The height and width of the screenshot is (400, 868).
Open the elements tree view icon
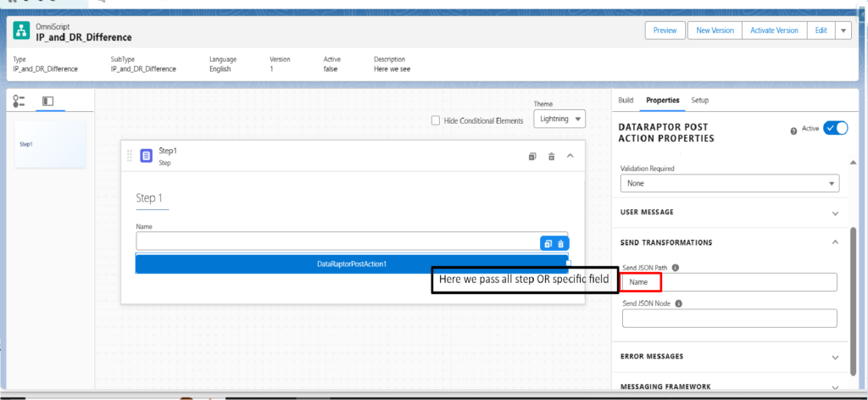19,101
